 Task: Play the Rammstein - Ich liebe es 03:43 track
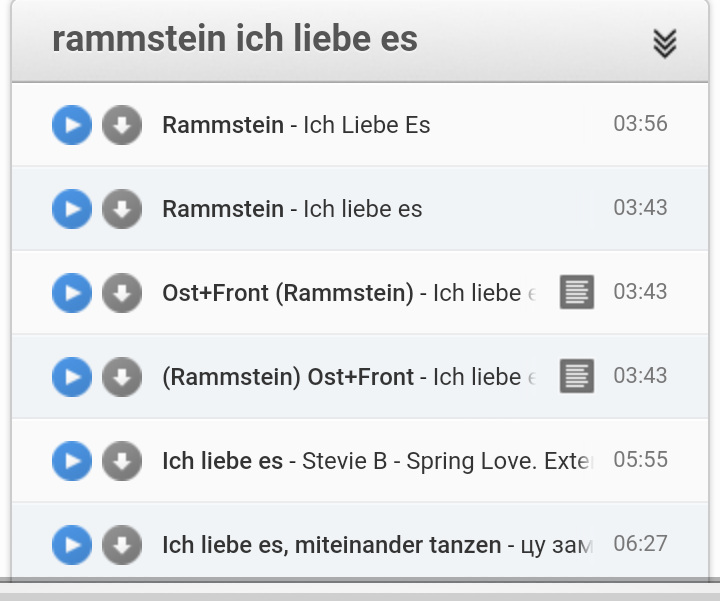point(72,209)
